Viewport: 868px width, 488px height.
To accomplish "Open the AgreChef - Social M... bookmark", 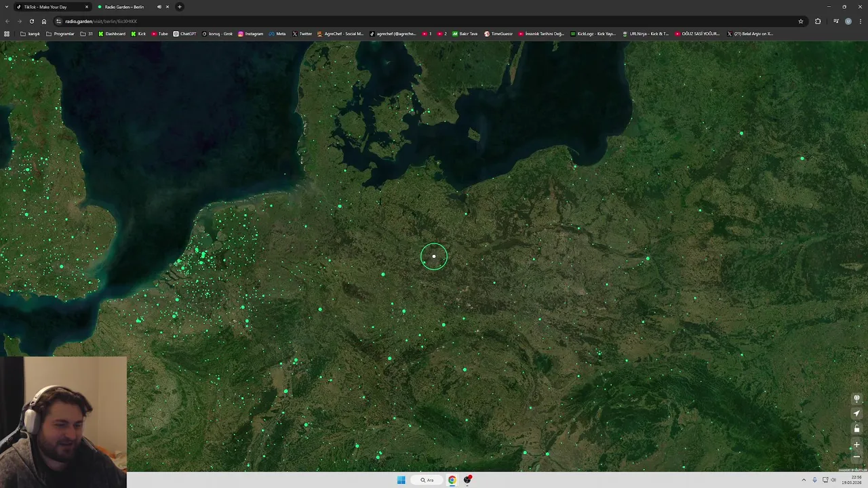I will (340, 34).
